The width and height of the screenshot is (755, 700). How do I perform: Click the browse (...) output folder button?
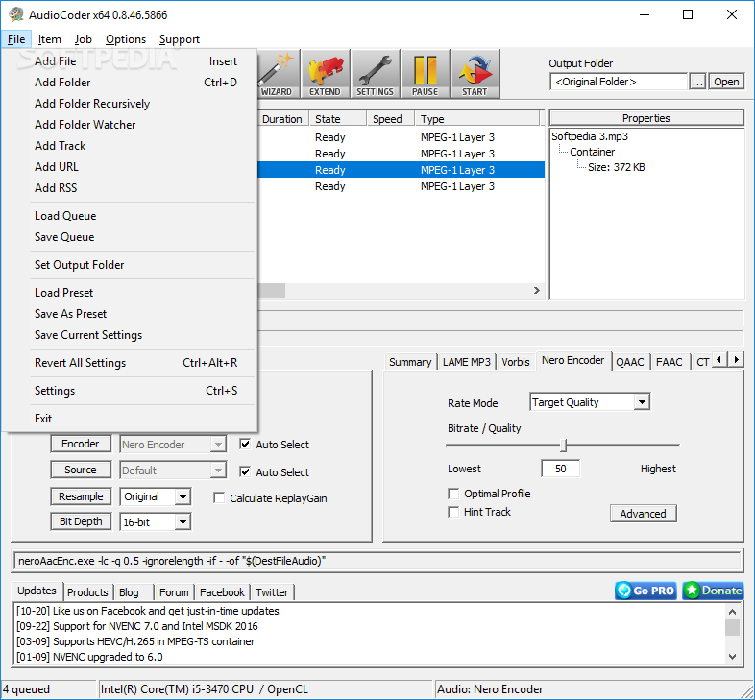[x=697, y=82]
